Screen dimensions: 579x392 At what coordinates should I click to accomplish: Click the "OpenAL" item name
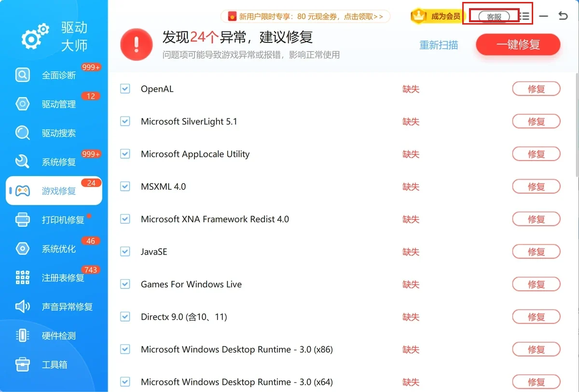point(157,89)
